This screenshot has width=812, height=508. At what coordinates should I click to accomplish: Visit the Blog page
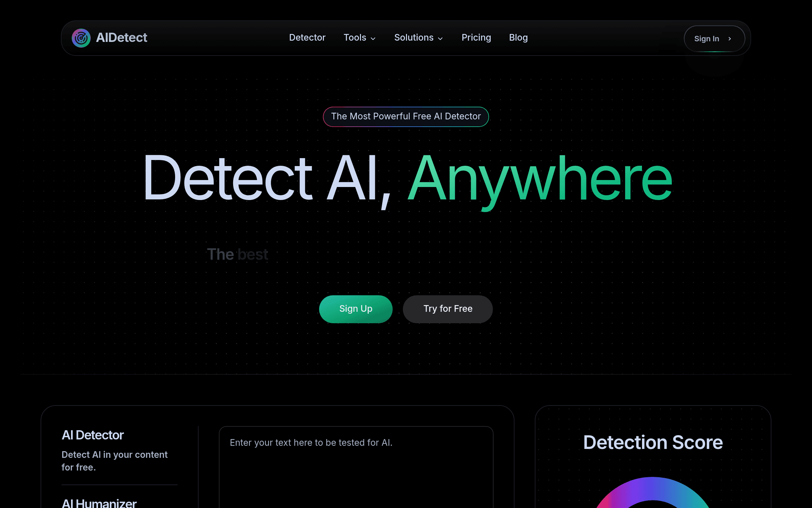[x=518, y=38]
